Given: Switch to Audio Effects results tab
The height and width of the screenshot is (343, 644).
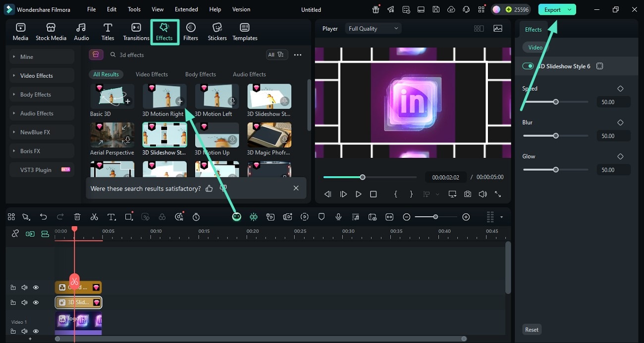Looking at the screenshot, I should point(249,74).
